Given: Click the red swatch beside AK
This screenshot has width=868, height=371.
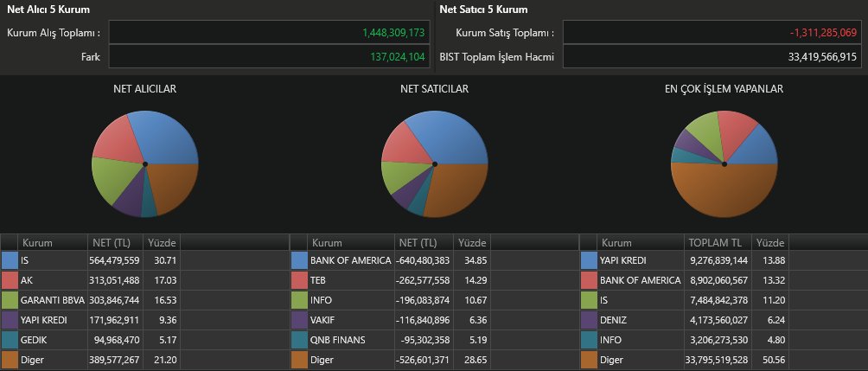Looking at the screenshot, I should tap(10, 280).
